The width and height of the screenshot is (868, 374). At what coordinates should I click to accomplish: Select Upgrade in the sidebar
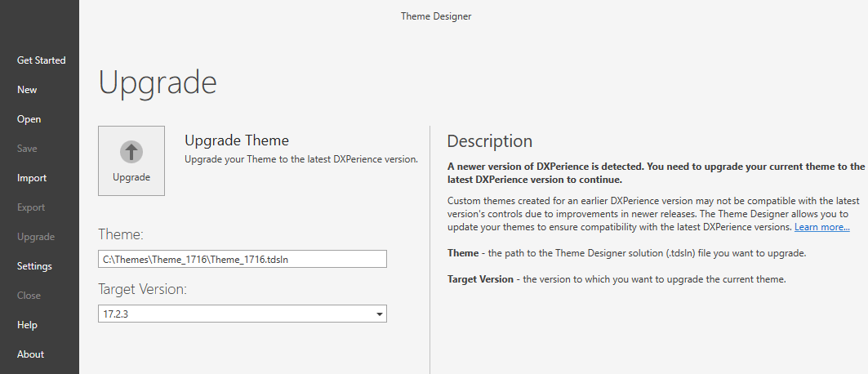36,237
